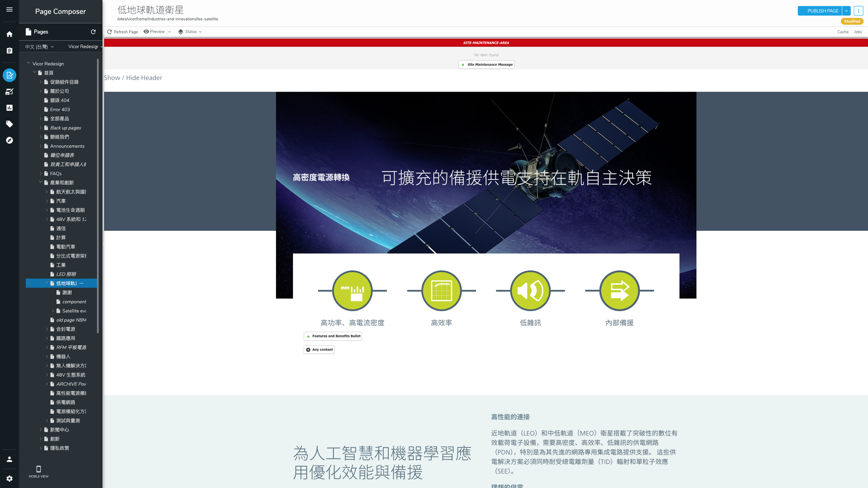Screen dimensions: 868x488
Task: Click the pages tree vertical scrollbar
Action: [x=98, y=196]
